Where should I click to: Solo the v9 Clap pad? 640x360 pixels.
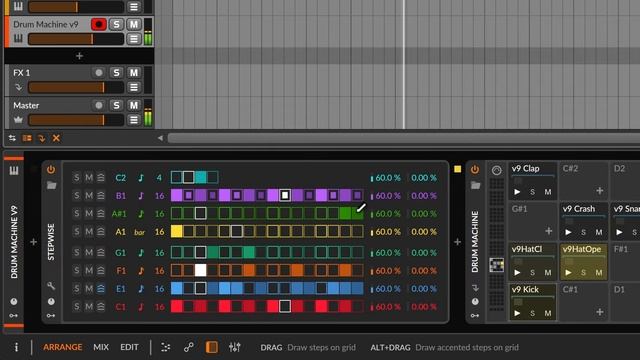532,192
